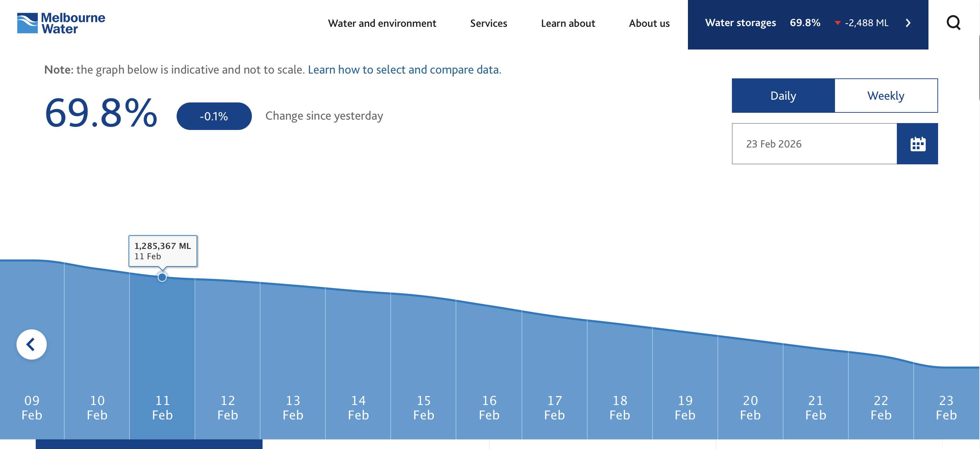The image size is (980, 449).
Task: Expand the About us menu
Action: (x=649, y=23)
